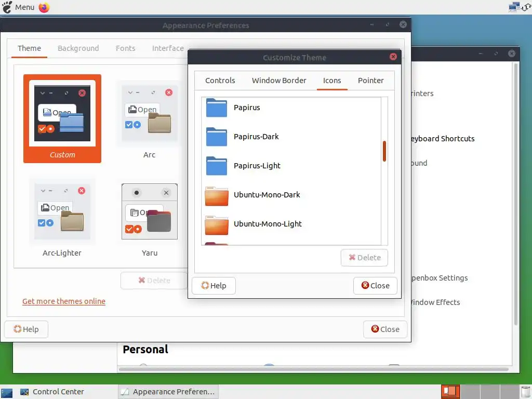Click the Menu label in top panel

(x=25, y=7)
